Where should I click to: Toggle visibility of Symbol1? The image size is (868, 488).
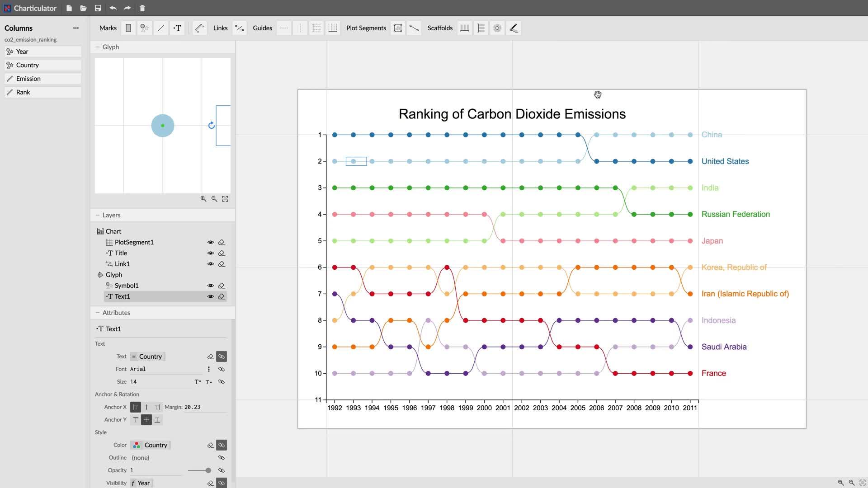pos(211,285)
